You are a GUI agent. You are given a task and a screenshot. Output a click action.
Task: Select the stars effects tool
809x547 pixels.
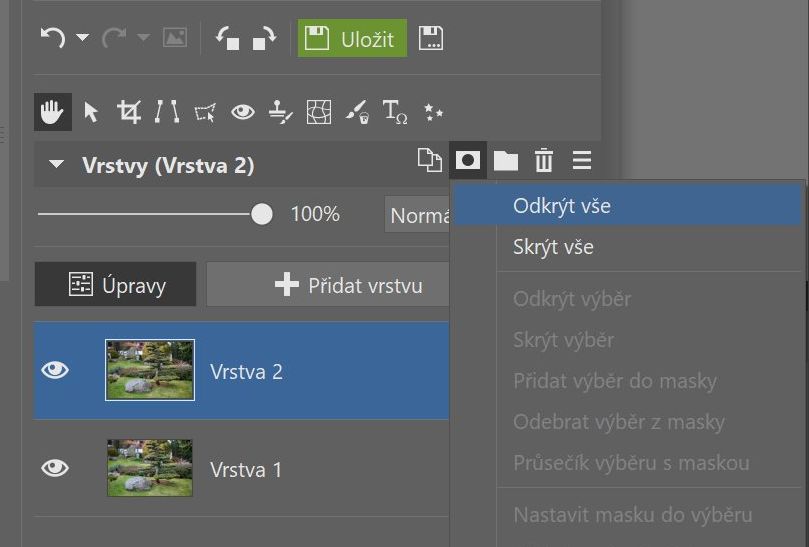[x=433, y=112]
